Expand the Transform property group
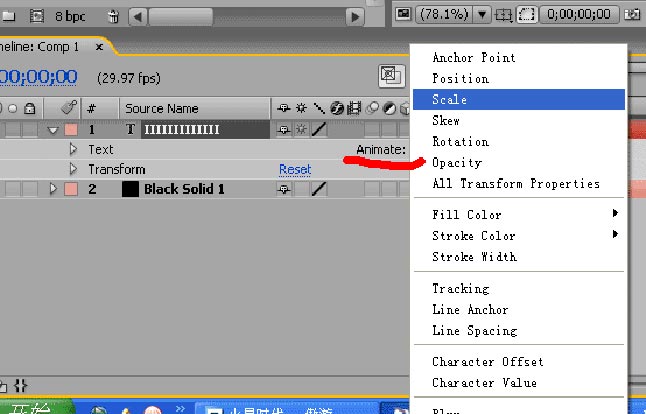Viewport: 646px width, 414px height. [x=73, y=169]
